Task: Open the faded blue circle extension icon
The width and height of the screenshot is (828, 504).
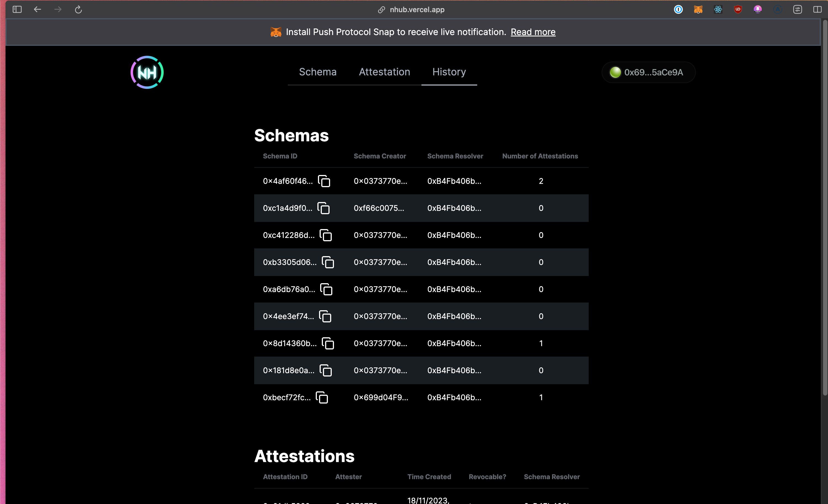Action: click(x=777, y=9)
